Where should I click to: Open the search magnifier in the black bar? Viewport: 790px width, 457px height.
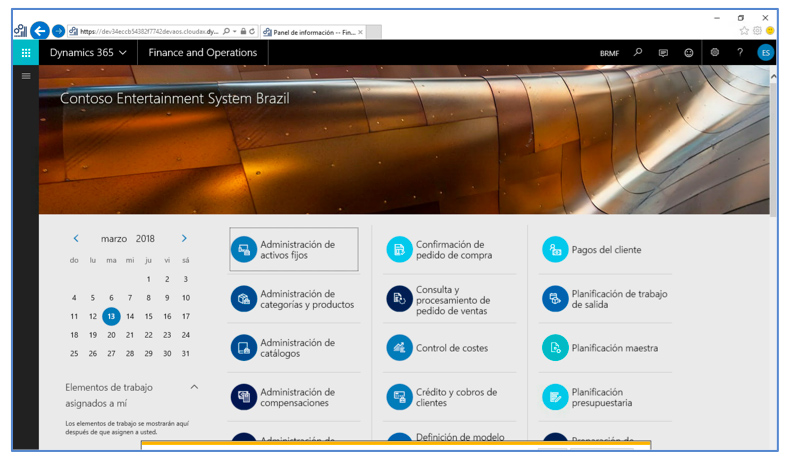(638, 52)
